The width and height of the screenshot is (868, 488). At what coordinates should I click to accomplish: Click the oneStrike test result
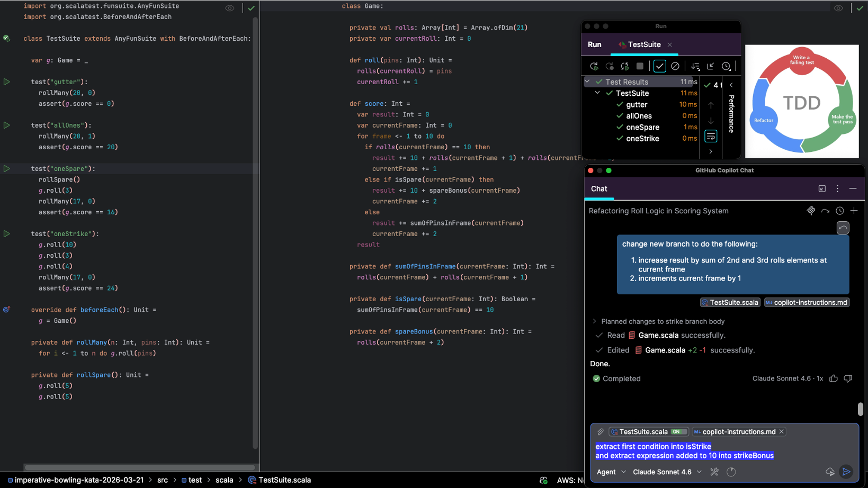coord(642,139)
